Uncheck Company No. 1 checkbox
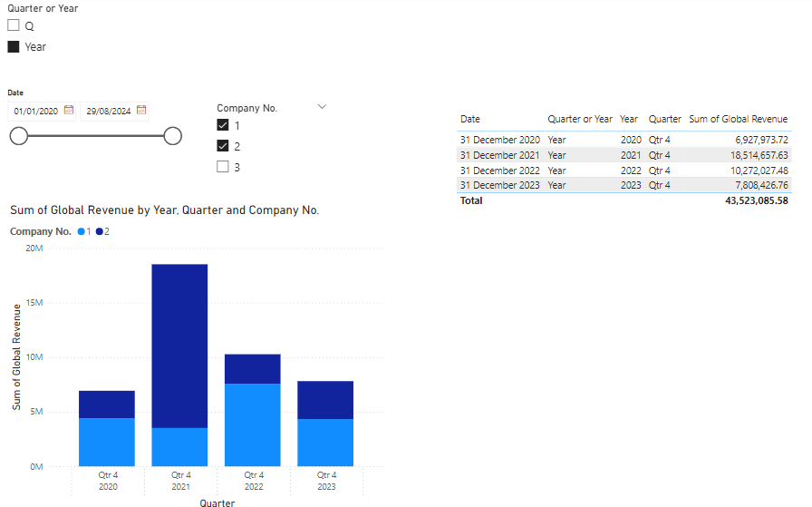The image size is (812, 507). [223, 125]
